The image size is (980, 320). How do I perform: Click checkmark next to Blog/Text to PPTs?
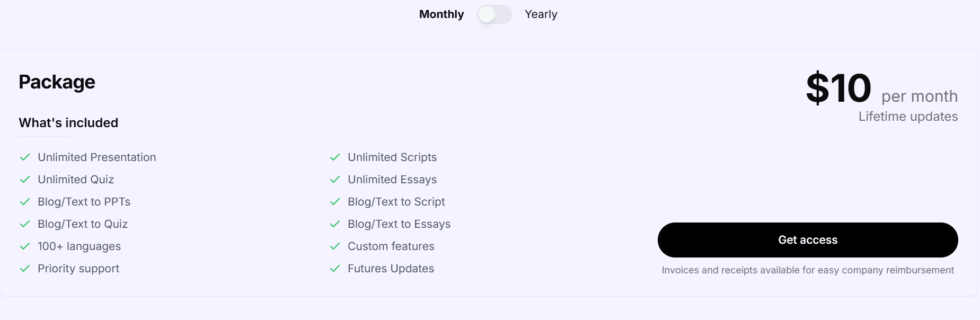click(25, 202)
